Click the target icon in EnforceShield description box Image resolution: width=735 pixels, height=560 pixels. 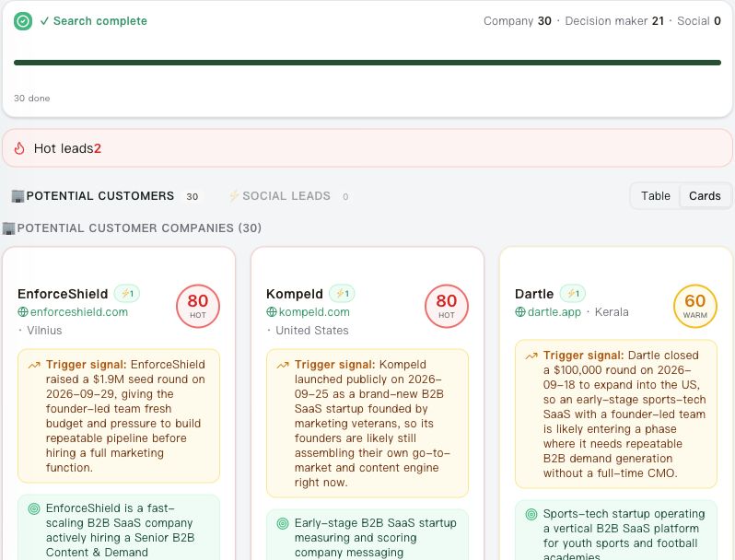[34, 508]
